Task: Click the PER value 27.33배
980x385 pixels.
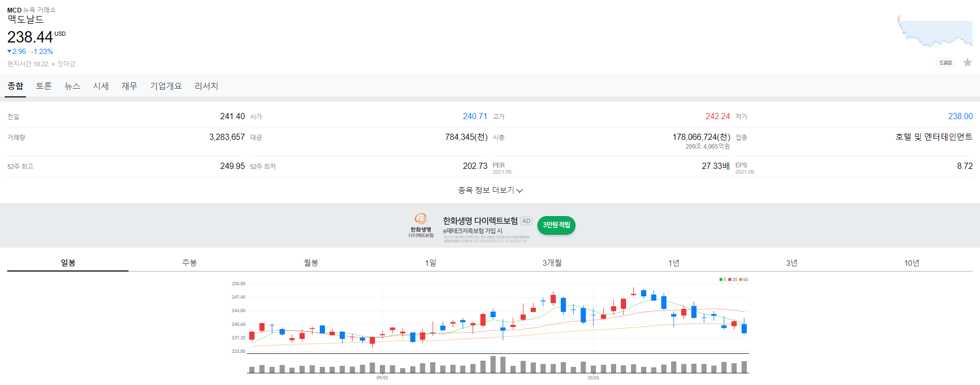Action: pyautogui.click(x=716, y=166)
